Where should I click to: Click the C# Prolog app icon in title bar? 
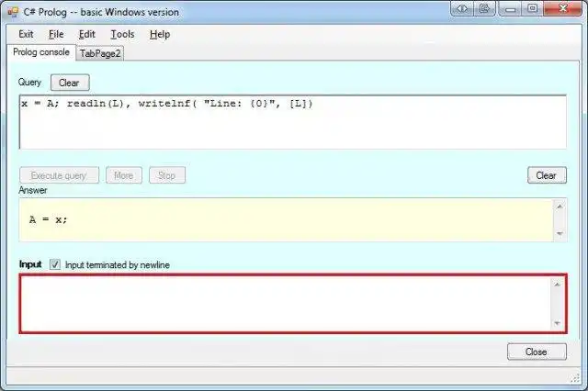(12, 12)
